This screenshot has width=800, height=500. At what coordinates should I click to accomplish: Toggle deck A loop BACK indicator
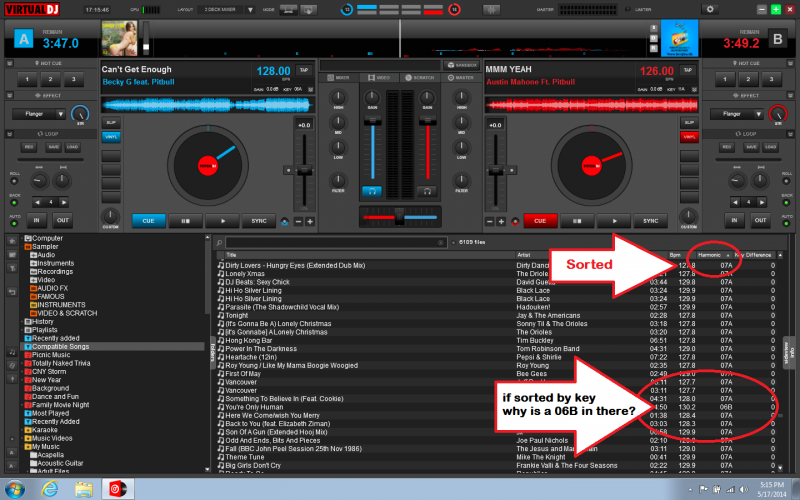click(x=14, y=203)
